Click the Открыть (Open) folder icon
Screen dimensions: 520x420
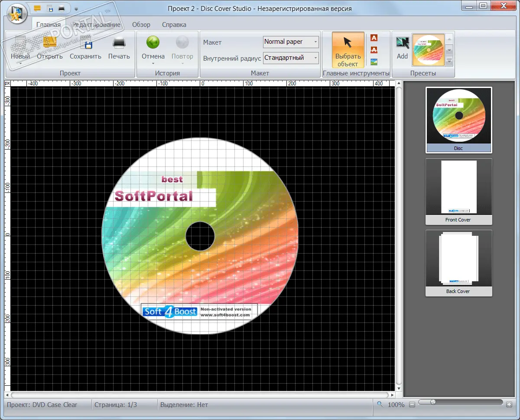click(50, 43)
